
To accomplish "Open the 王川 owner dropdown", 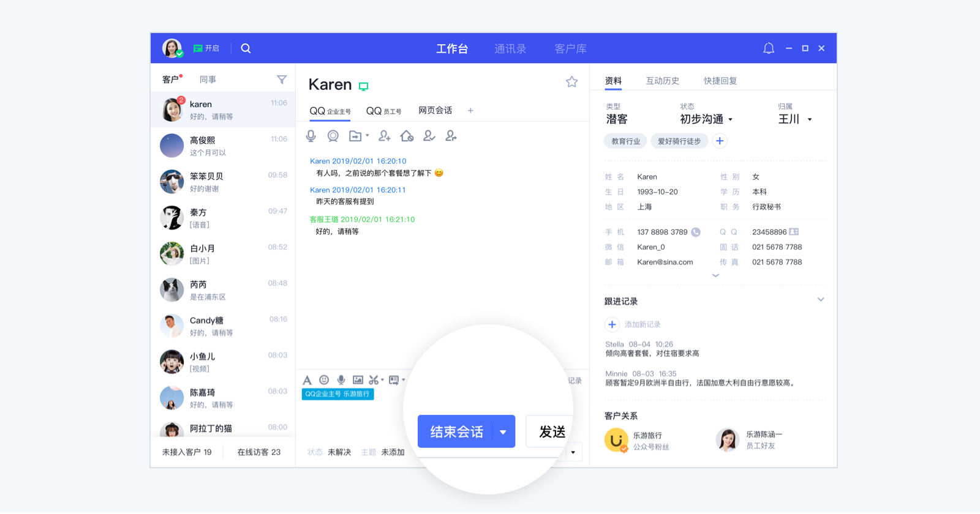I will (795, 119).
